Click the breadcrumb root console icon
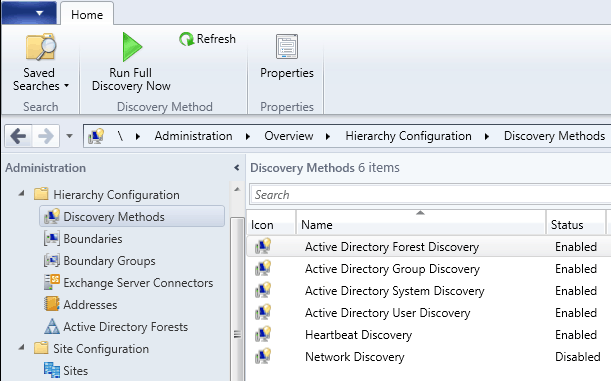 tap(96, 136)
